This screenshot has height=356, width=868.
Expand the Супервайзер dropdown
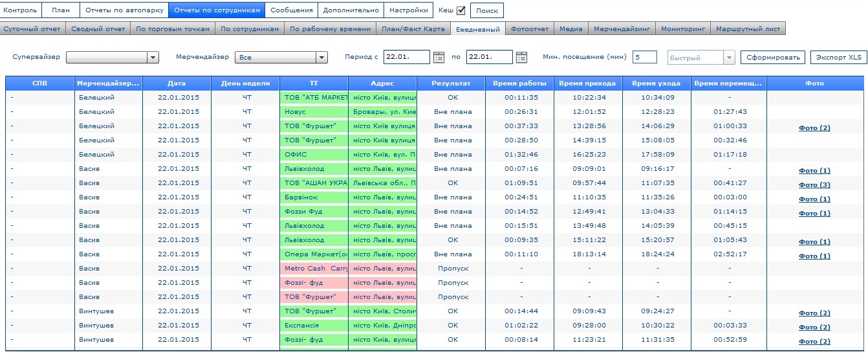153,58
